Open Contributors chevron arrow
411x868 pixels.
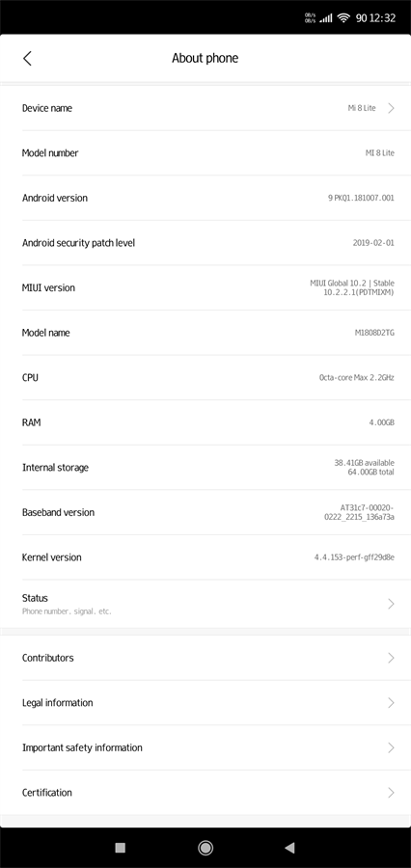pos(391,658)
